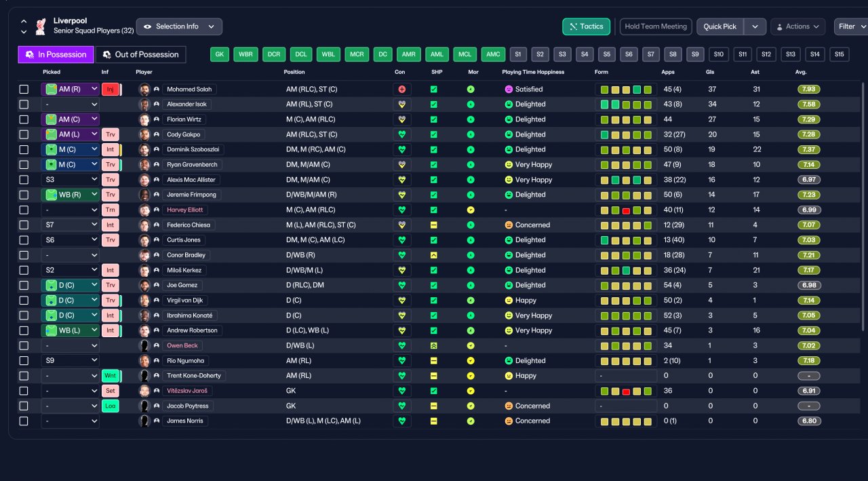Image resolution: width=868 pixels, height=481 pixels.
Task: Click the Liverpool club crest icon
Action: (41, 26)
